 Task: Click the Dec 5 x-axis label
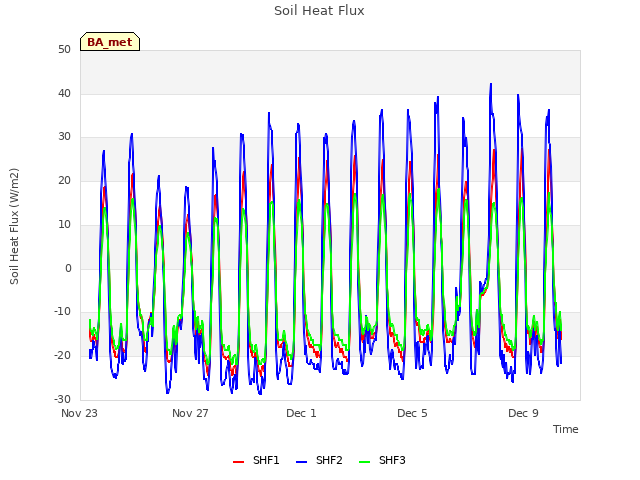tap(412, 413)
